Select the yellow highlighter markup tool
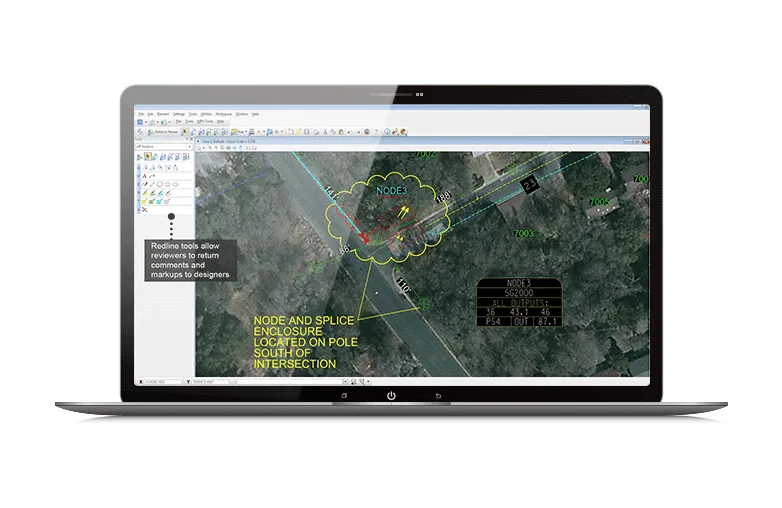 pyautogui.click(x=144, y=193)
